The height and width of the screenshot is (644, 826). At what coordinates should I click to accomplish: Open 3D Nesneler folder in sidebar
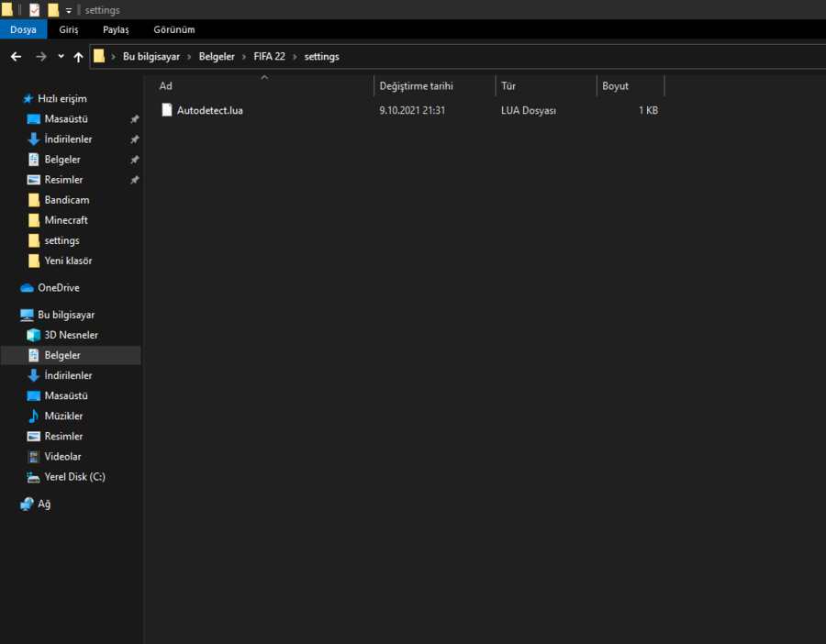[71, 335]
